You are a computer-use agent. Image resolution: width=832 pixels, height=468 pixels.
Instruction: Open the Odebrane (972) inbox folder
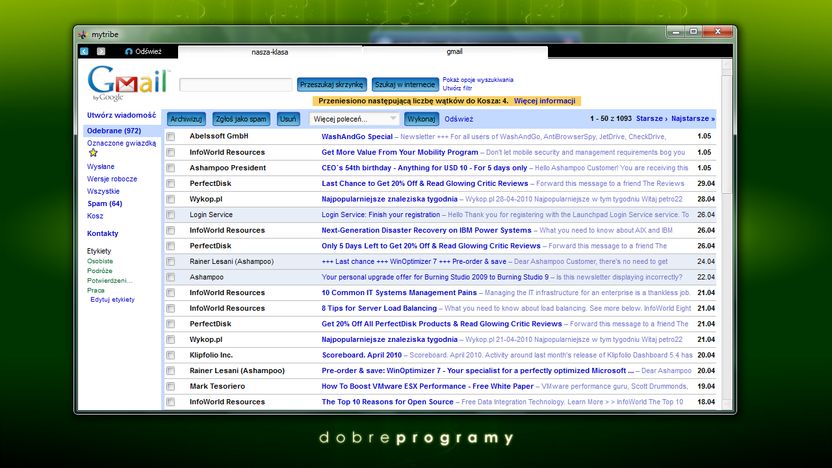click(x=114, y=131)
